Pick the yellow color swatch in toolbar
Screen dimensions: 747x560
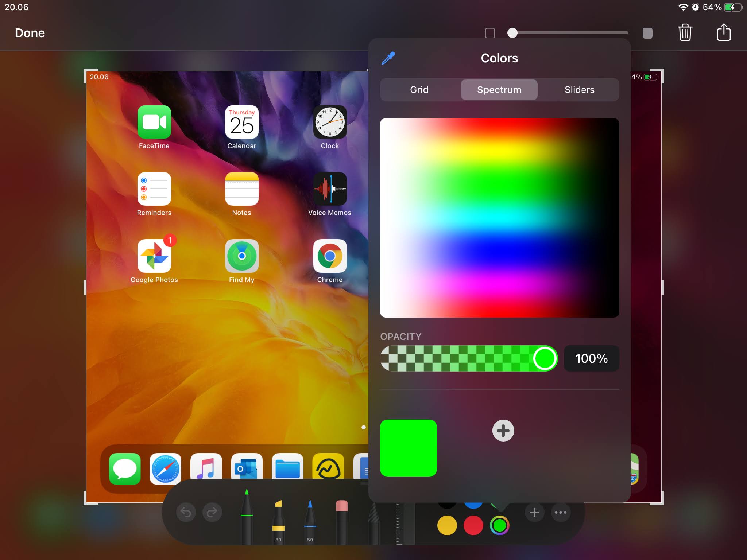[x=447, y=525]
